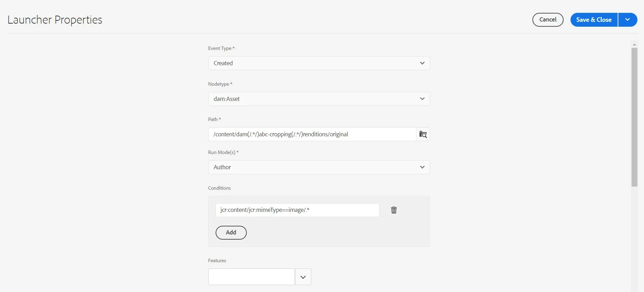Click the Conditions label
Image resolution: width=644 pixels, height=292 pixels.
(219, 188)
